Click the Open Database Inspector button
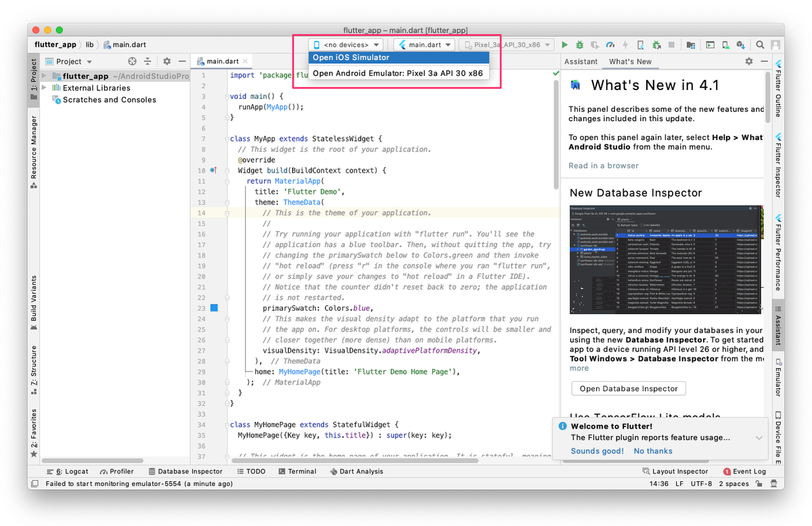812x526 pixels. (x=629, y=389)
